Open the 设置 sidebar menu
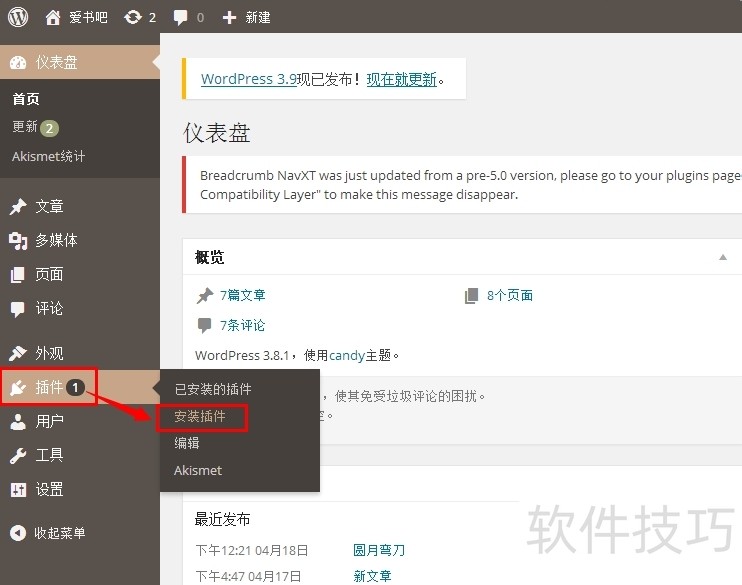The width and height of the screenshot is (742, 585). click(80, 489)
